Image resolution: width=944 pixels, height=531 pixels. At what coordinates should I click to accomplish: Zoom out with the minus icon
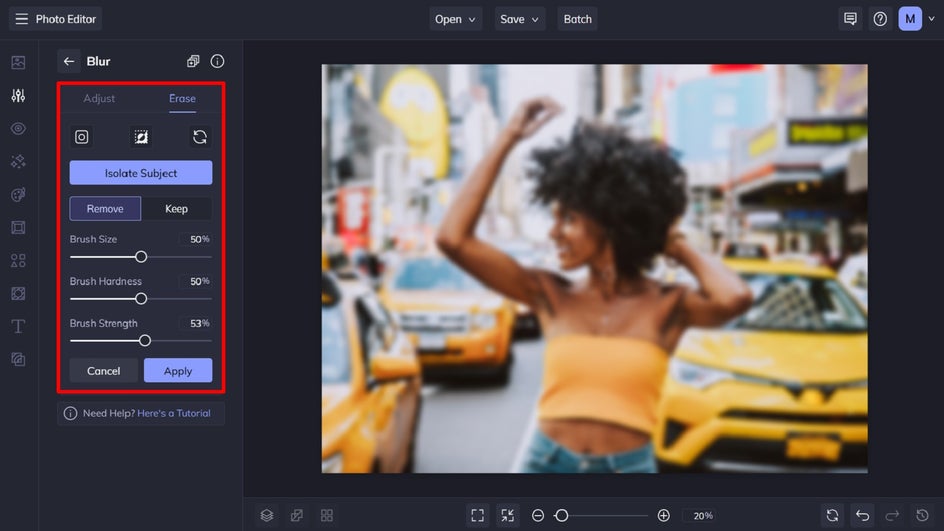point(538,516)
